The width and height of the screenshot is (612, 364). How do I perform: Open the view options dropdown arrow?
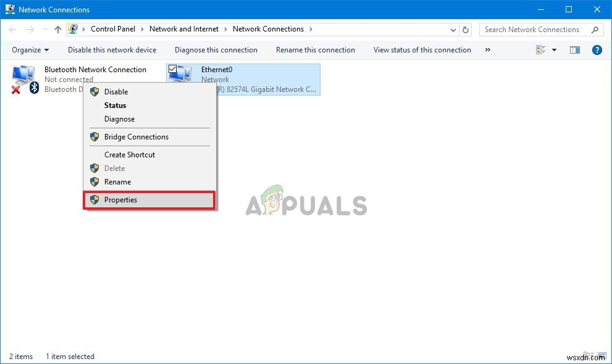(554, 50)
